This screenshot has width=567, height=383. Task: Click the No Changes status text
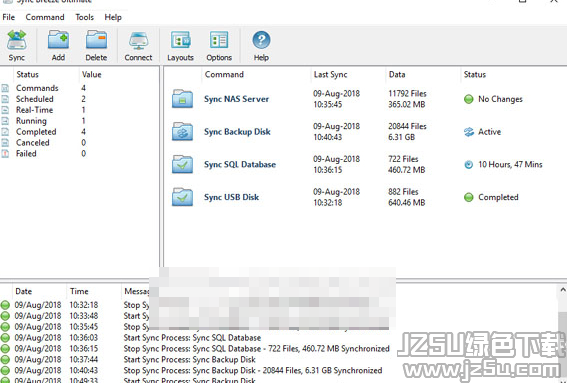[x=500, y=99]
